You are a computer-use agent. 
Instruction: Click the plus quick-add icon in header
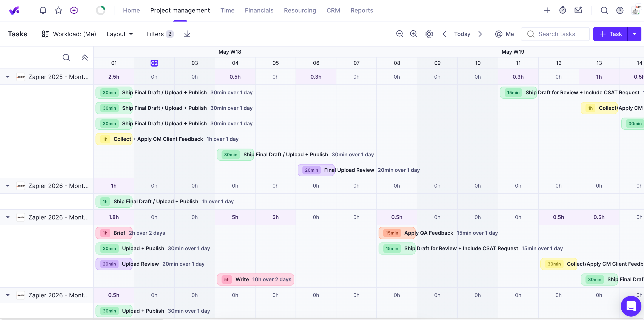tap(547, 10)
